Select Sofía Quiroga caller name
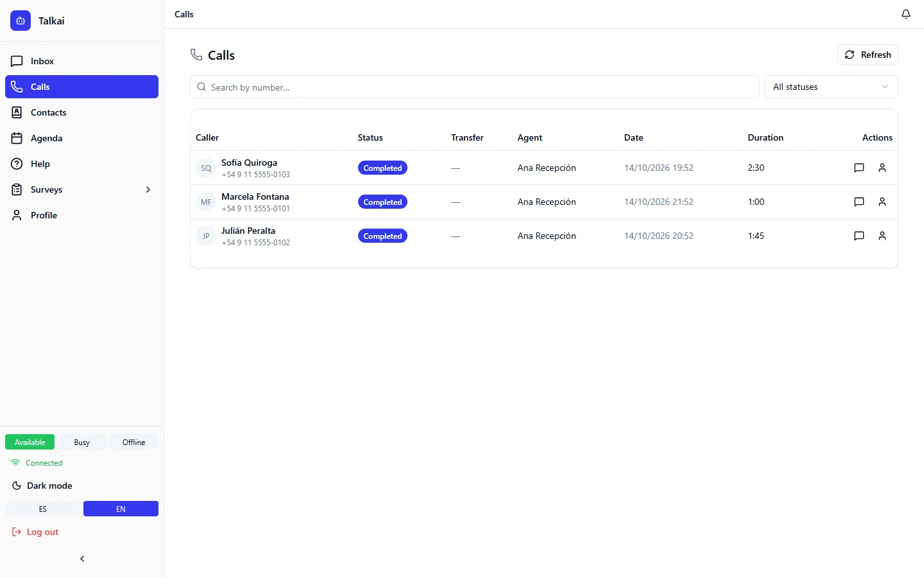This screenshot has width=924, height=578. 249,162
